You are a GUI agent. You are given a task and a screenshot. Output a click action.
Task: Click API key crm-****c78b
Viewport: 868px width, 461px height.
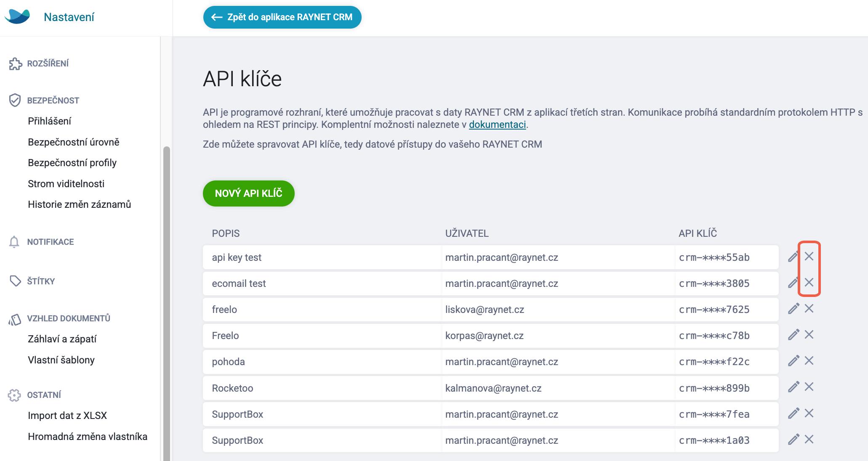714,336
